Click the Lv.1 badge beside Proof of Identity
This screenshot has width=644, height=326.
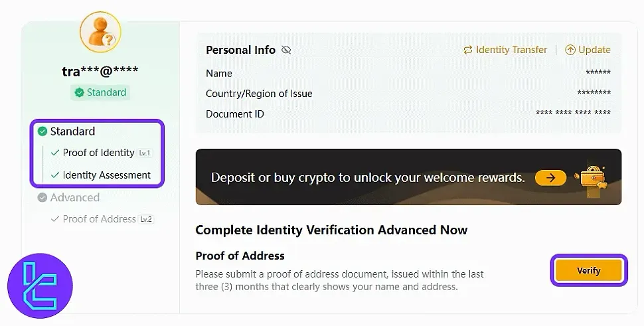pyautogui.click(x=145, y=153)
